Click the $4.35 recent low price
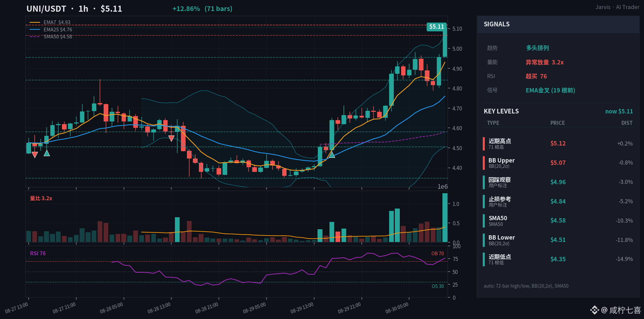This screenshot has height=319, width=644. point(558,259)
